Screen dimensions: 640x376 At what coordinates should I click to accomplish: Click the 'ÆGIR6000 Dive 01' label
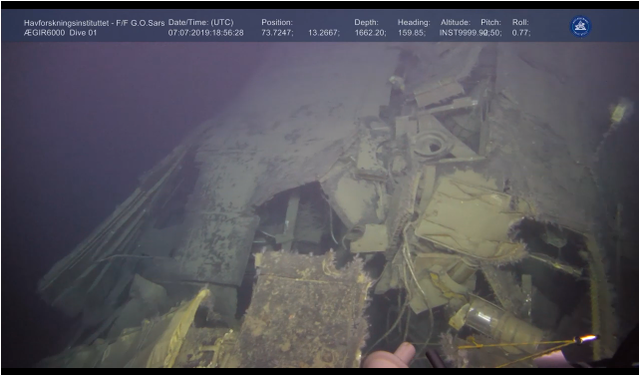pyautogui.click(x=60, y=33)
